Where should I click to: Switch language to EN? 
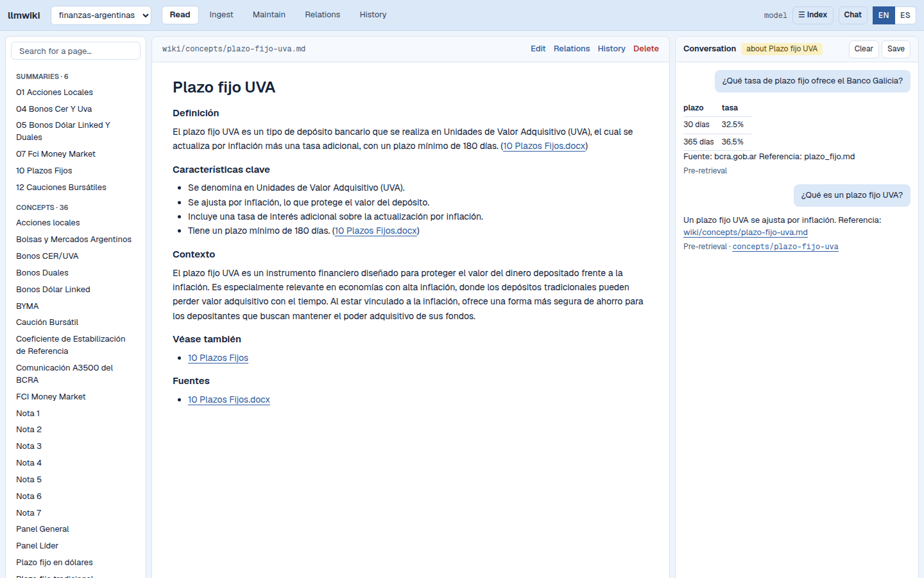click(x=884, y=15)
